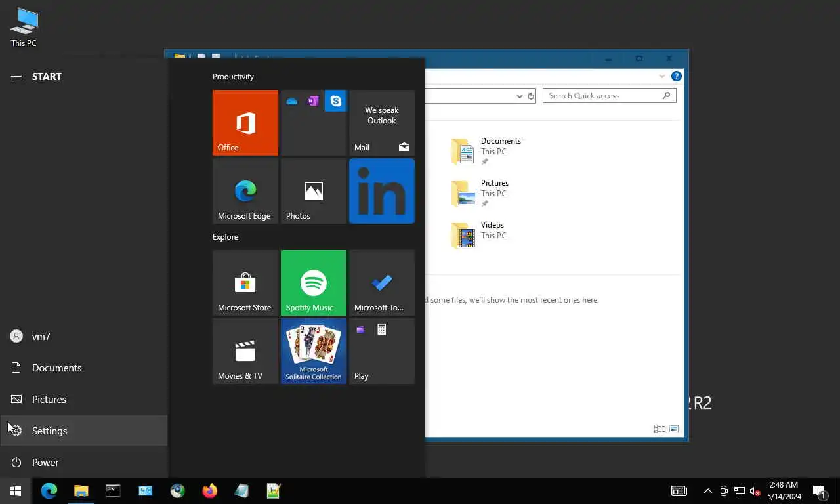This screenshot has height=504, width=840.
Task: Launch Firefox from the taskbar
Action: 209,491
